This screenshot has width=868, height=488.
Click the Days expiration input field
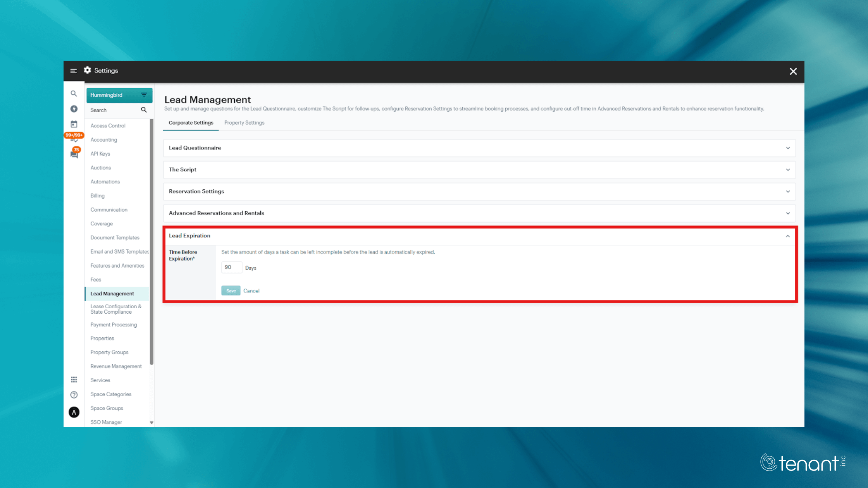231,267
